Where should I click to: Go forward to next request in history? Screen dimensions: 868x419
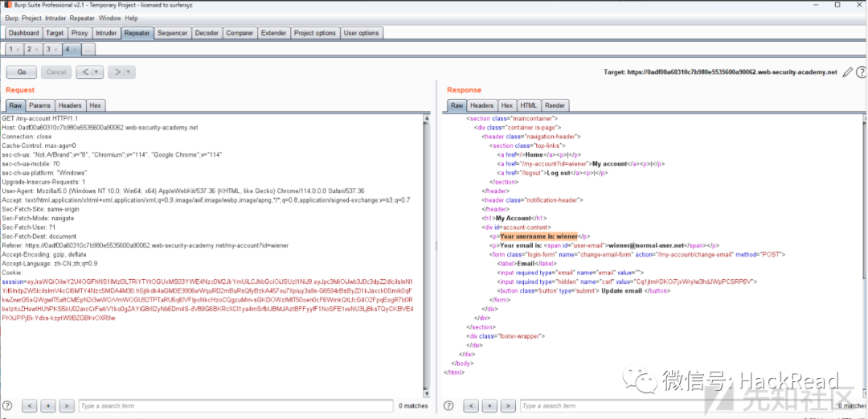point(117,72)
